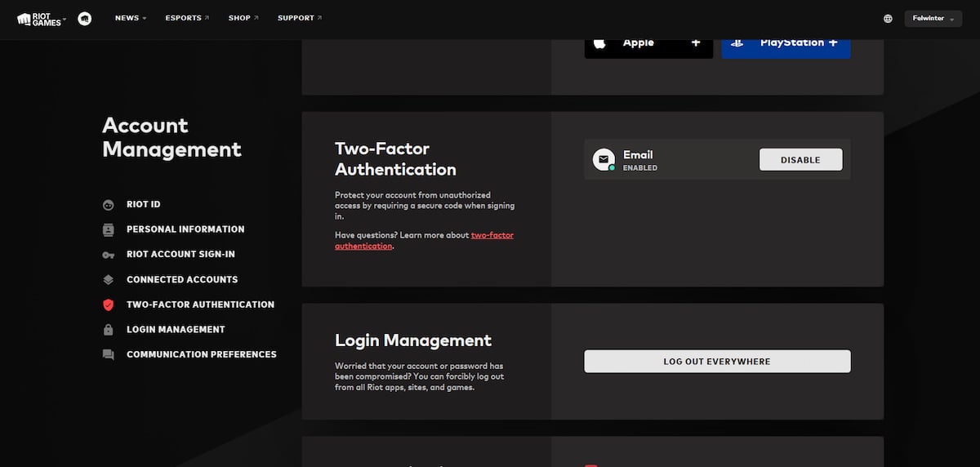Click the Personal Information badge icon

(x=108, y=229)
